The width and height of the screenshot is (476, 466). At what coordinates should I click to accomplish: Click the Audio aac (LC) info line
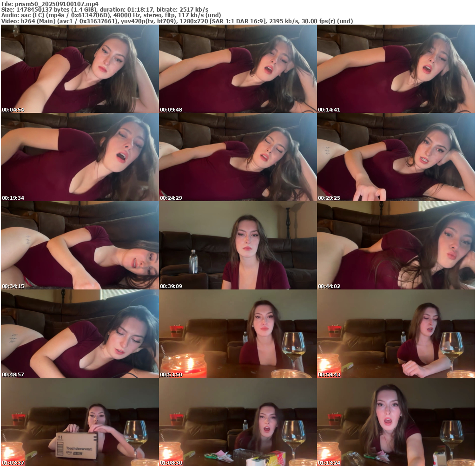(x=111, y=15)
